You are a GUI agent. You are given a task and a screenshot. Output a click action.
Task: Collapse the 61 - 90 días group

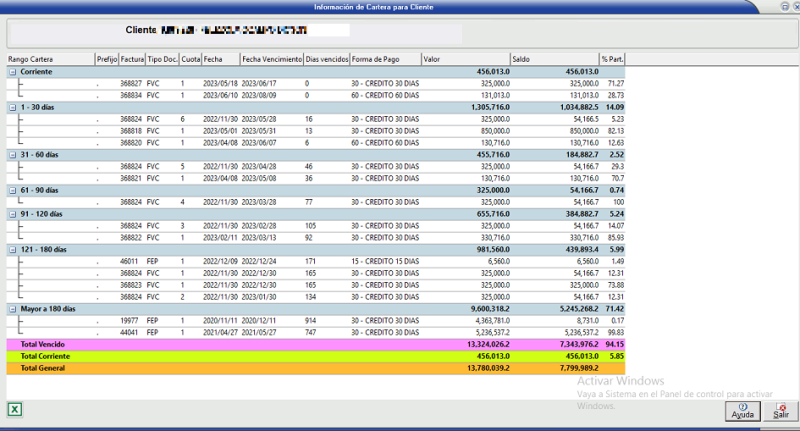coord(13,190)
